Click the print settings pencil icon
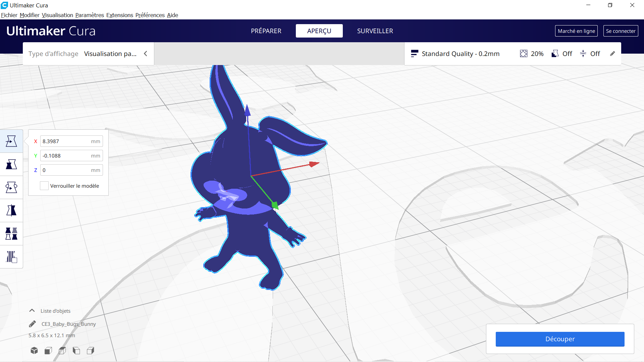 pos(612,54)
